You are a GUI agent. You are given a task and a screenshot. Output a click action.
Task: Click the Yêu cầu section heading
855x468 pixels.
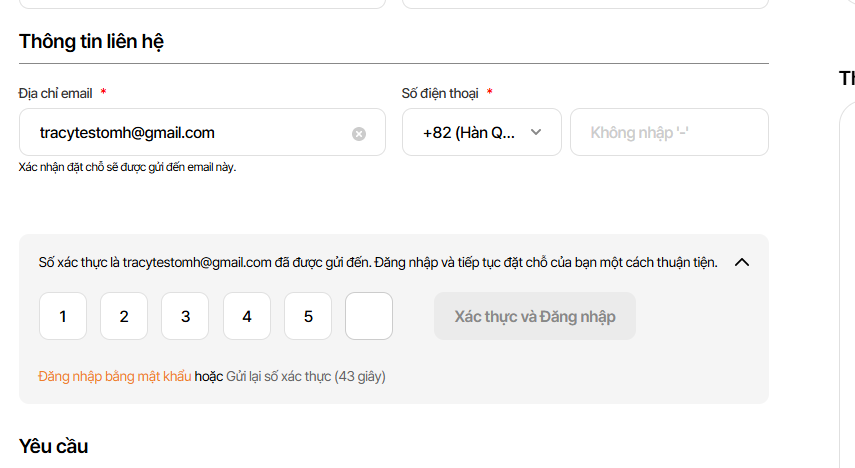(53, 446)
